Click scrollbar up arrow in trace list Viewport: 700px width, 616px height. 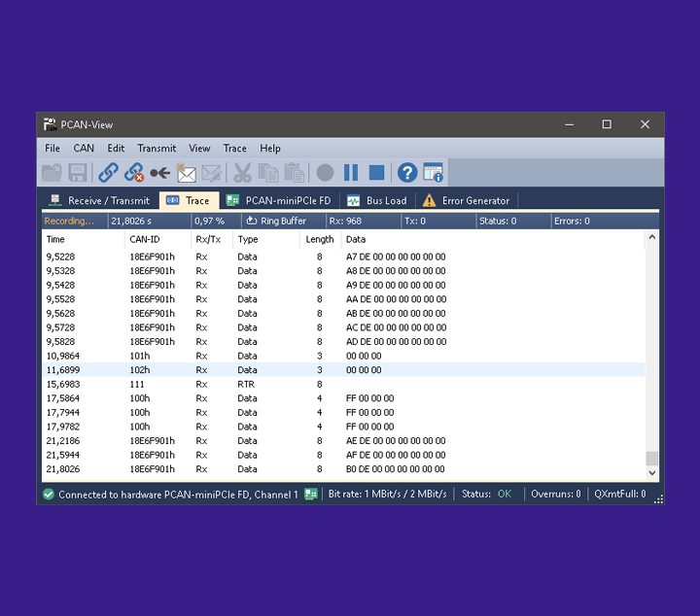[651, 237]
